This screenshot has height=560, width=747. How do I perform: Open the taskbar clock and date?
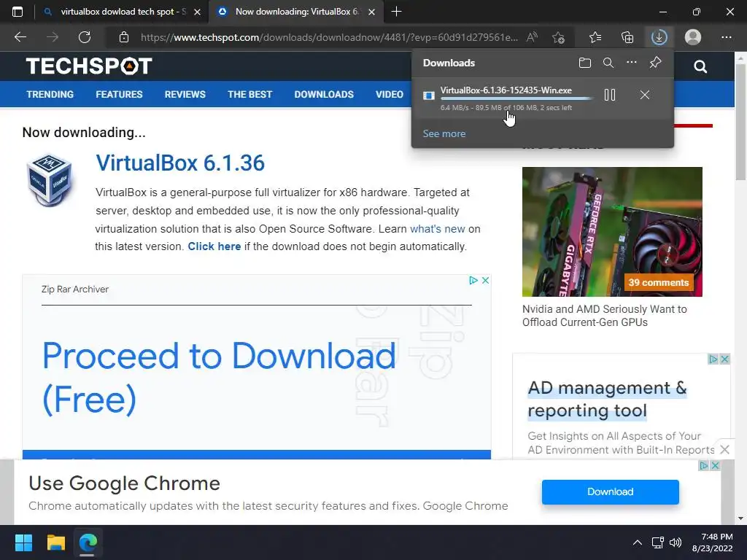click(x=712, y=542)
